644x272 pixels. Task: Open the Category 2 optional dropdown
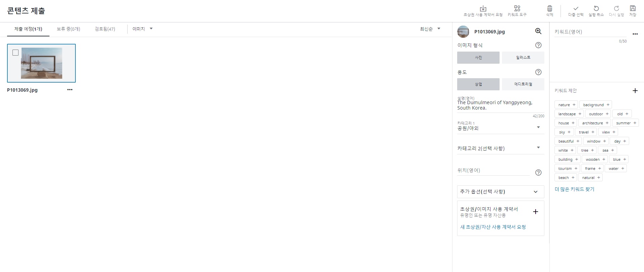(500, 148)
